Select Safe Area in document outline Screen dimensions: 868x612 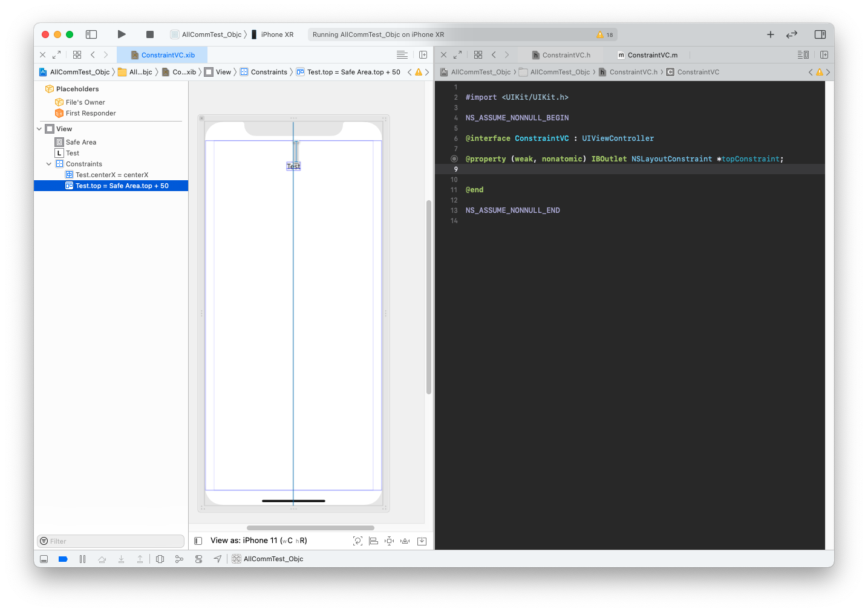pos(76,142)
